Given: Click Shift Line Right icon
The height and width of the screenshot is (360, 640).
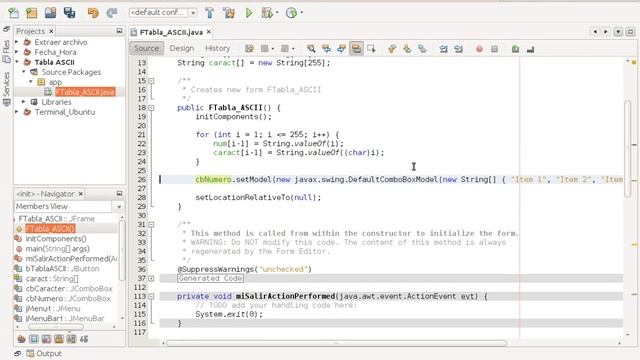Looking at the screenshot, I should pyautogui.click(x=458, y=49).
